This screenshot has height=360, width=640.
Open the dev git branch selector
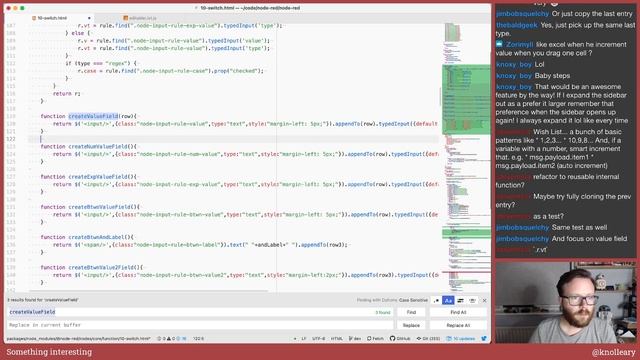[x=355, y=339]
